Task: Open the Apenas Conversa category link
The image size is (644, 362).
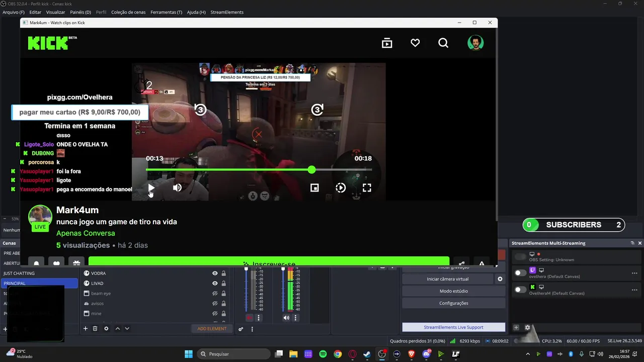Action: point(86,233)
